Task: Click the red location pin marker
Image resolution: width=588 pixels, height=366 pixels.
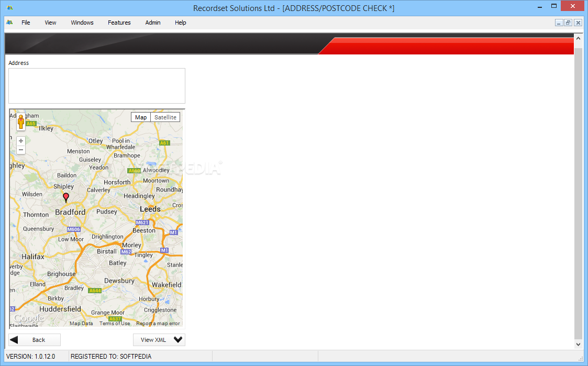Action: 65,197
